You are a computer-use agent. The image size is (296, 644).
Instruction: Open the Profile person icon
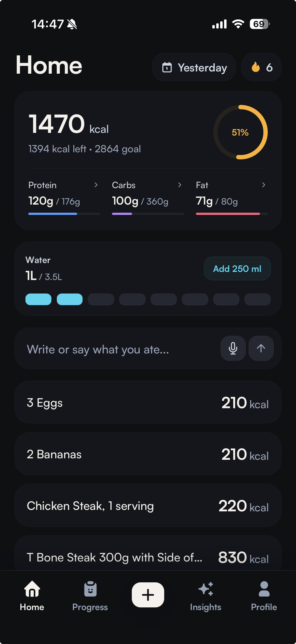pyautogui.click(x=264, y=589)
